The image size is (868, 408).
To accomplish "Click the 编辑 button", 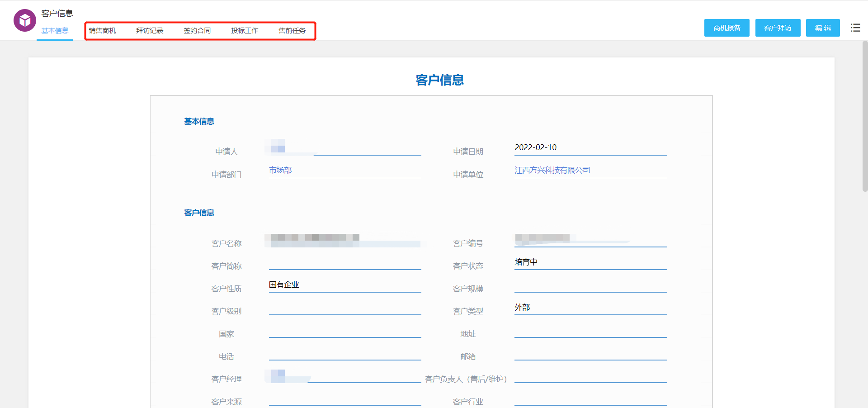I will 823,28.
